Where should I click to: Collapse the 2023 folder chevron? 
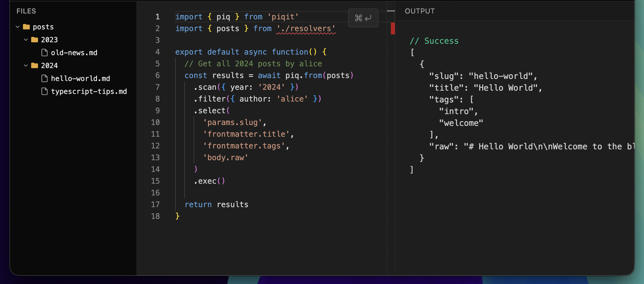click(26, 40)
